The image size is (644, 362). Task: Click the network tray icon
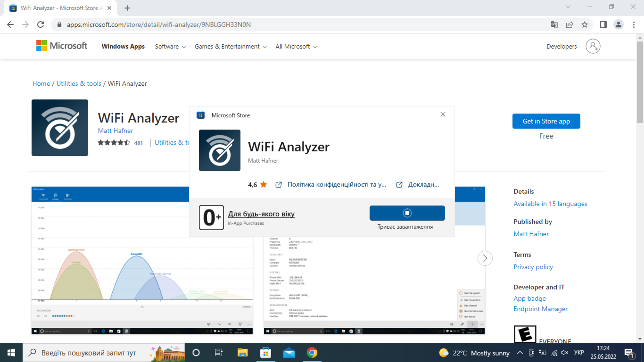(554, 353)
